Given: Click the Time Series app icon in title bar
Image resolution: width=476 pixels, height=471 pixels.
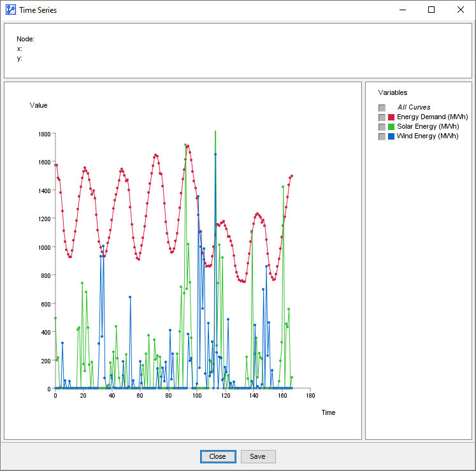Looking at the screenshot, I should pos(10,10).
